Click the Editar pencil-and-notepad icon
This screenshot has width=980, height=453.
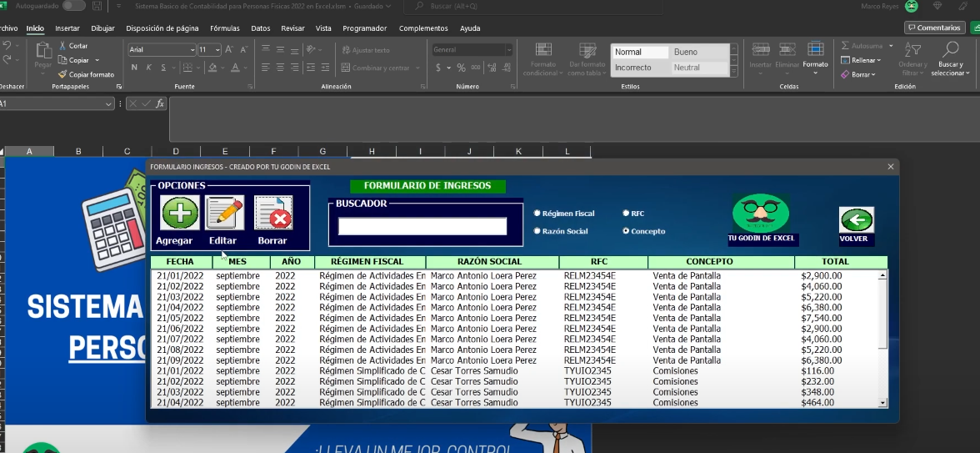point(224,213)
